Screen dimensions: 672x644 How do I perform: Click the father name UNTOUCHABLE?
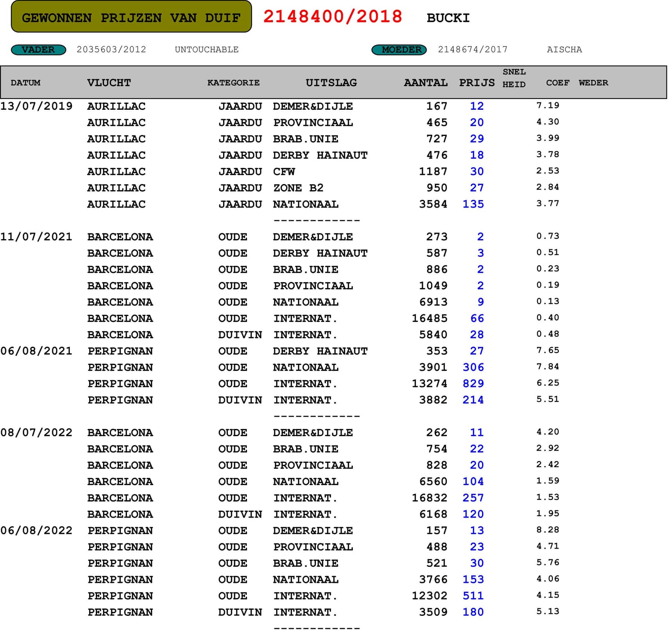pyautogui.click(x=207, y=50)
